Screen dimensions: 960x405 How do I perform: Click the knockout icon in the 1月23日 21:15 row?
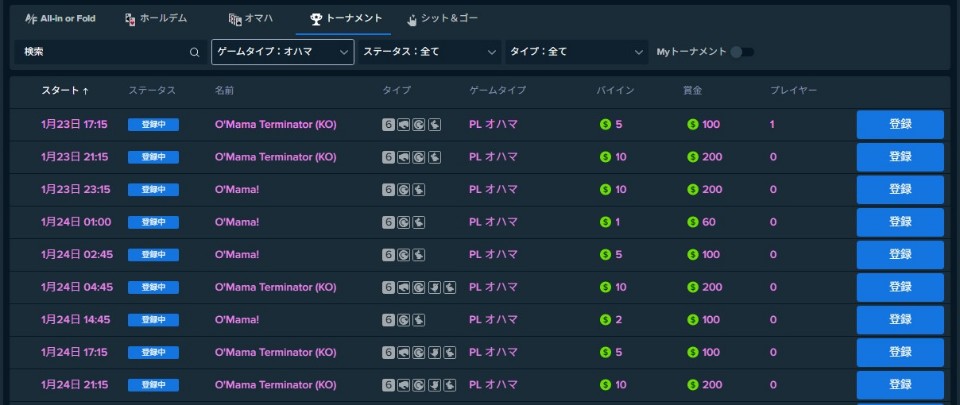click(403, 157)
